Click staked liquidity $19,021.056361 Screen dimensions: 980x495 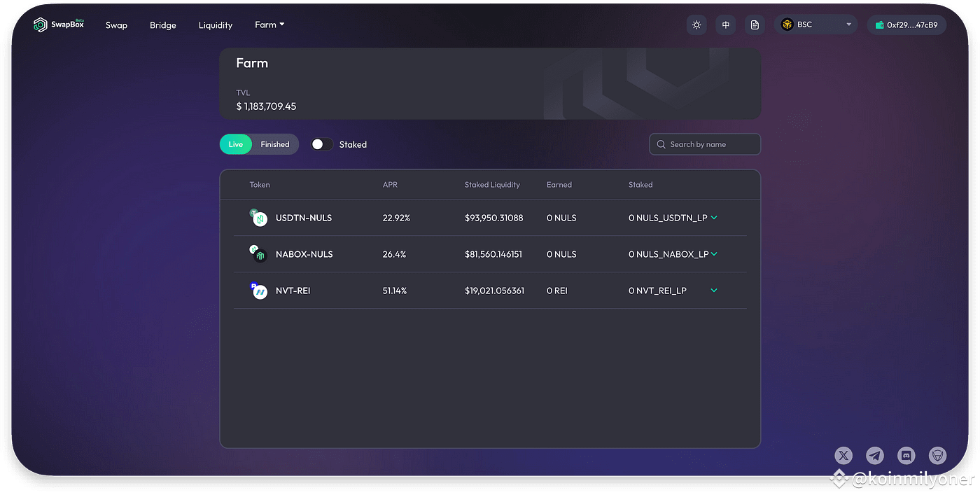494,291
